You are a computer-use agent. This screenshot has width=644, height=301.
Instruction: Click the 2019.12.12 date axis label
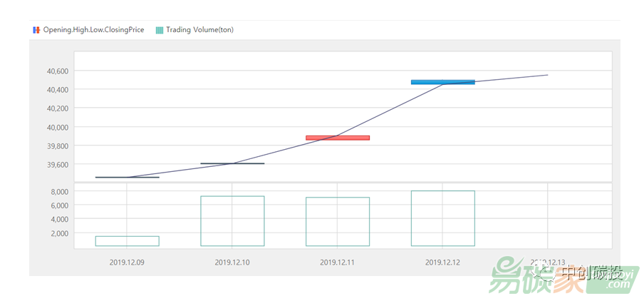point(442,262)
